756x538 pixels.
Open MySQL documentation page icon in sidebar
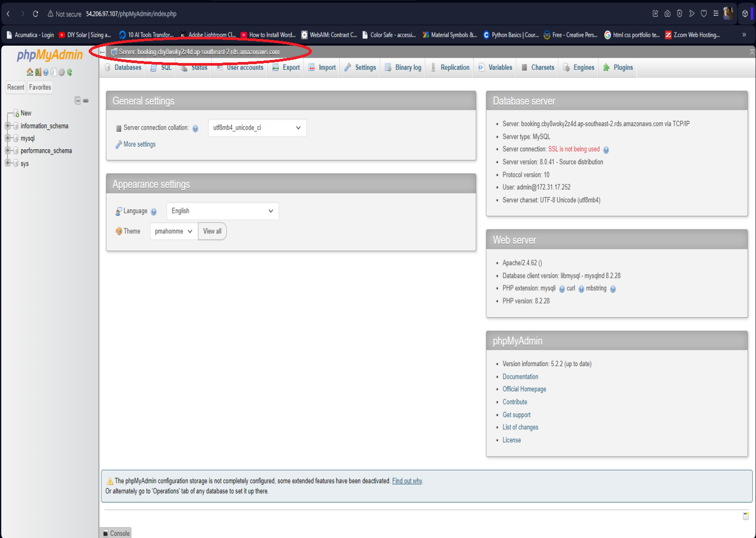(54, 73)
